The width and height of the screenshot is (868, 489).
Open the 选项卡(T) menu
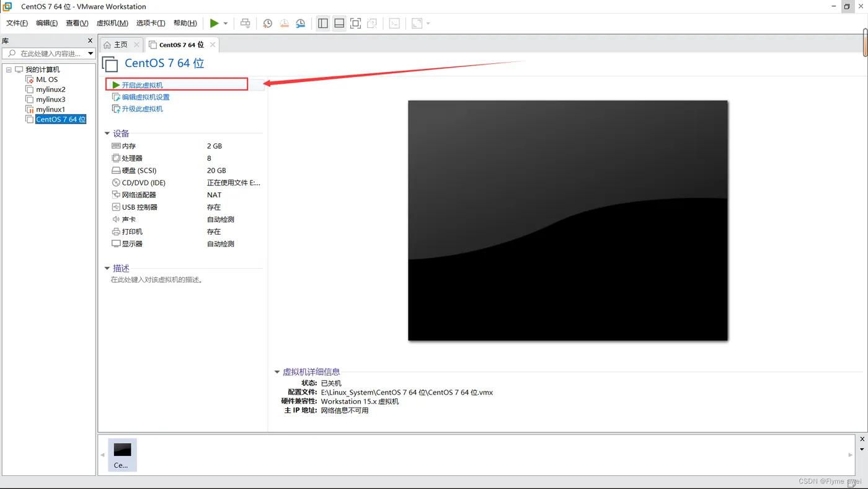(151, 23)
